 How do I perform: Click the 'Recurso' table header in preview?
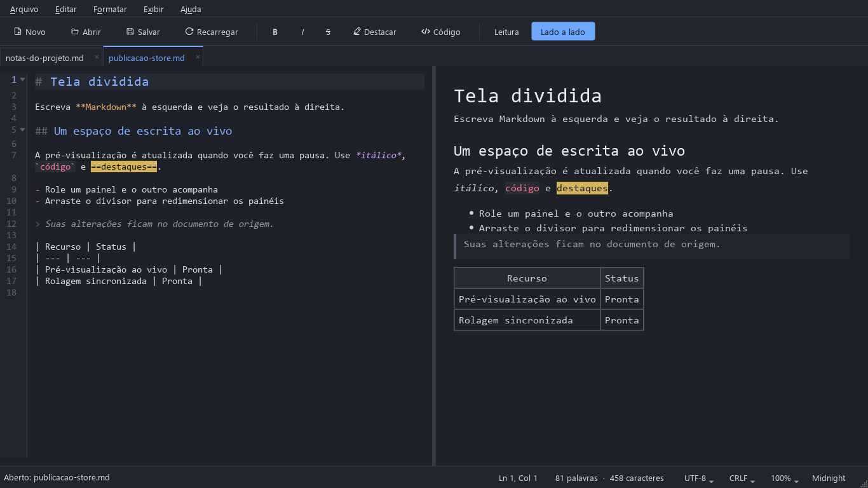527,278
